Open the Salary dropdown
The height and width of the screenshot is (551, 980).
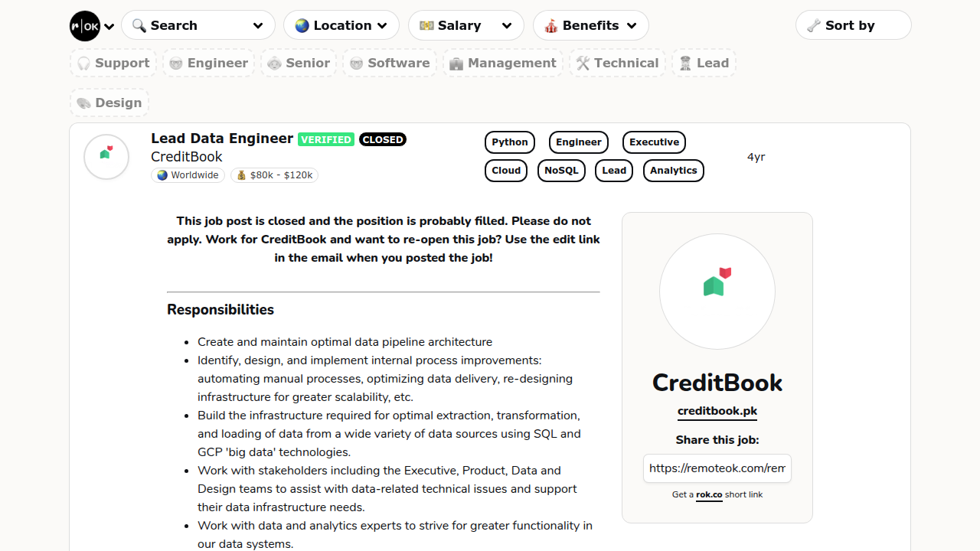[x=465, y=25]
